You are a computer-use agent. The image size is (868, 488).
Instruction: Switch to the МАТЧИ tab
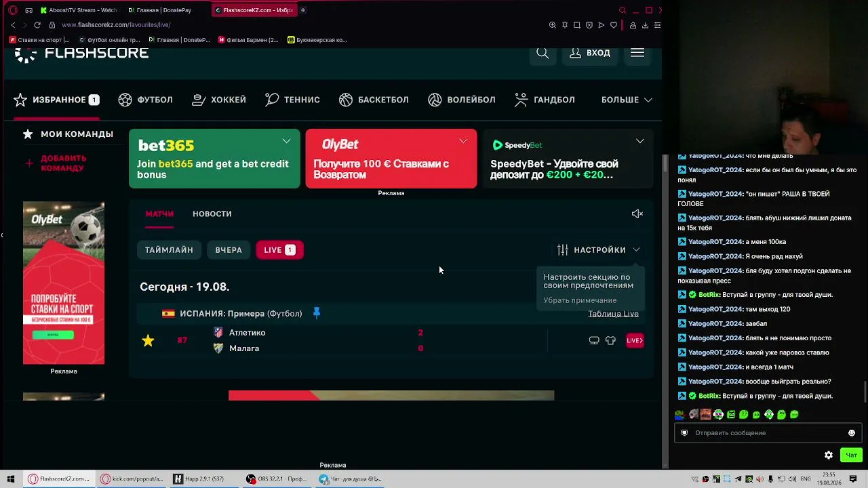pos(159,213)
